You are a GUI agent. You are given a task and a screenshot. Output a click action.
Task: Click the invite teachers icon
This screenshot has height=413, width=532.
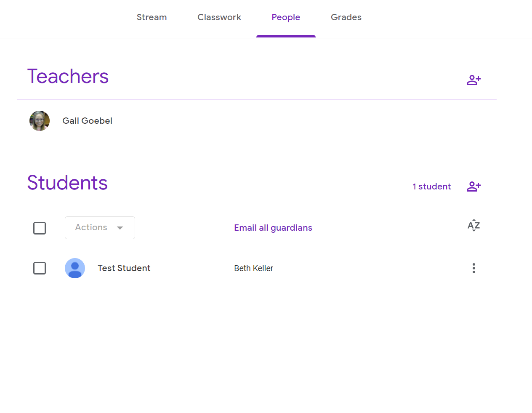click(x=473, y=80)
